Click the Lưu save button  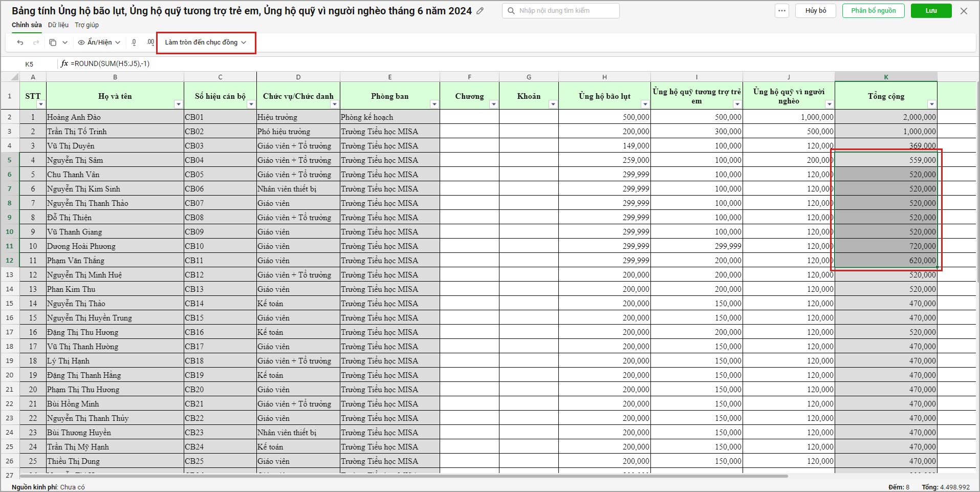[931, 11]
